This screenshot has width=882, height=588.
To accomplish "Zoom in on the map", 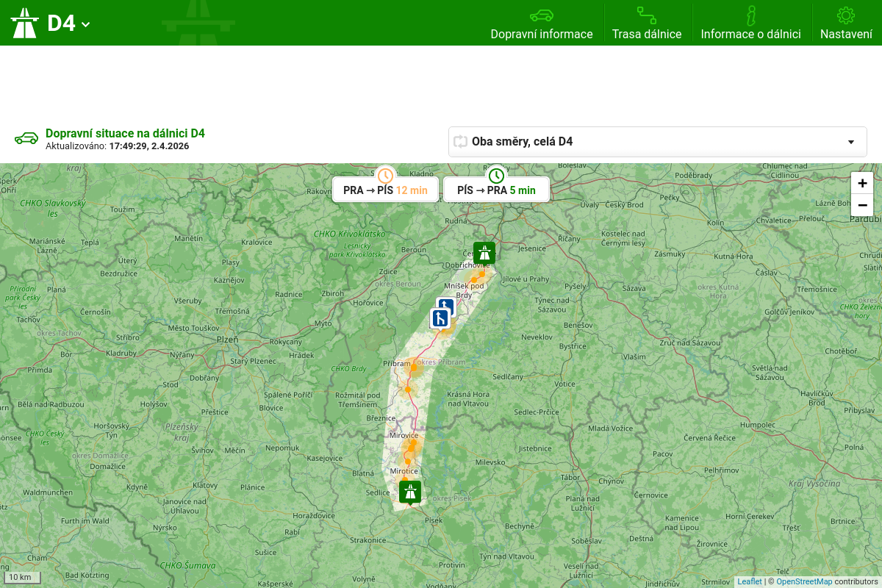I will pos(862,183).
